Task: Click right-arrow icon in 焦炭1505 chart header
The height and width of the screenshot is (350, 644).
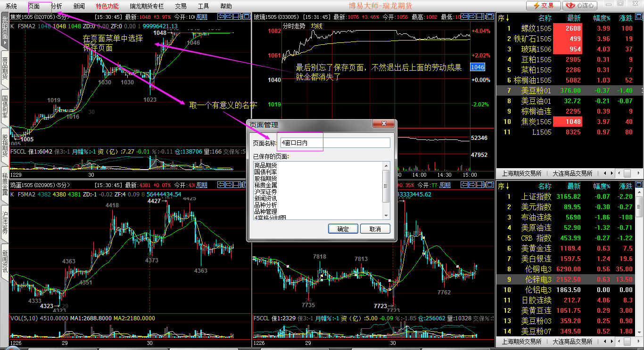Action: (x=229, y=17)
